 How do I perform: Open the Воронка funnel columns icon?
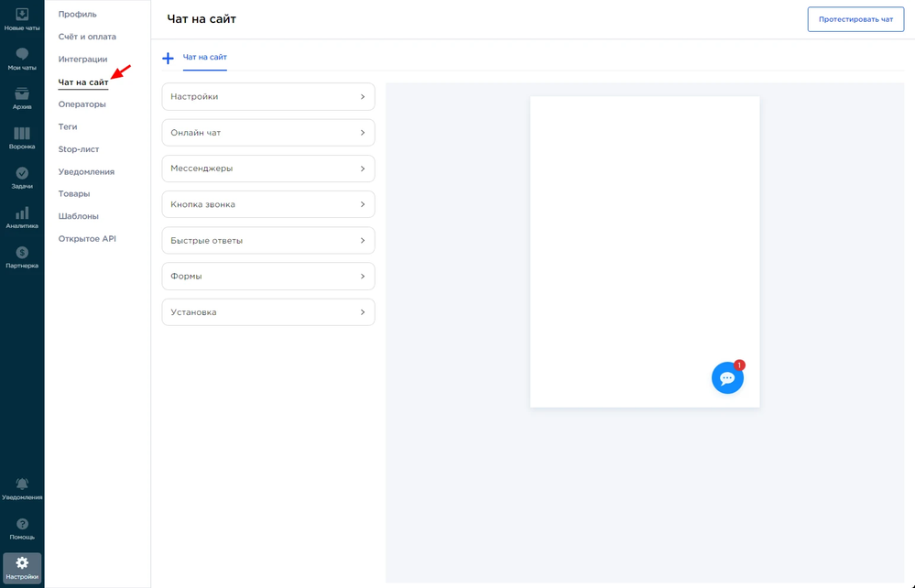tap(22, 134)
